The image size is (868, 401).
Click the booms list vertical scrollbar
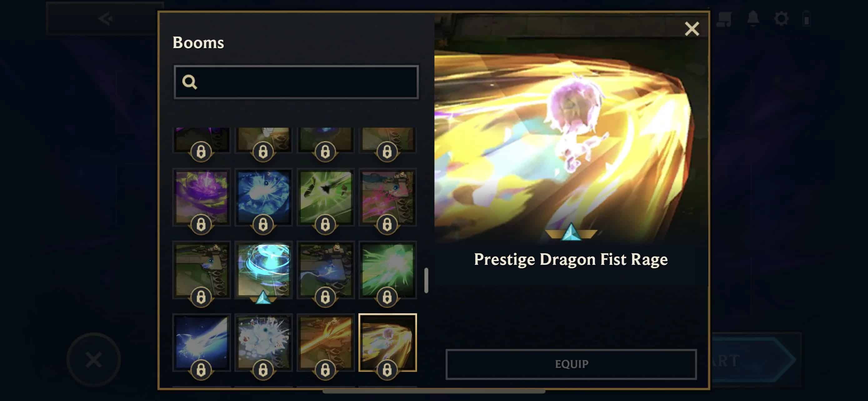[426, 280]
